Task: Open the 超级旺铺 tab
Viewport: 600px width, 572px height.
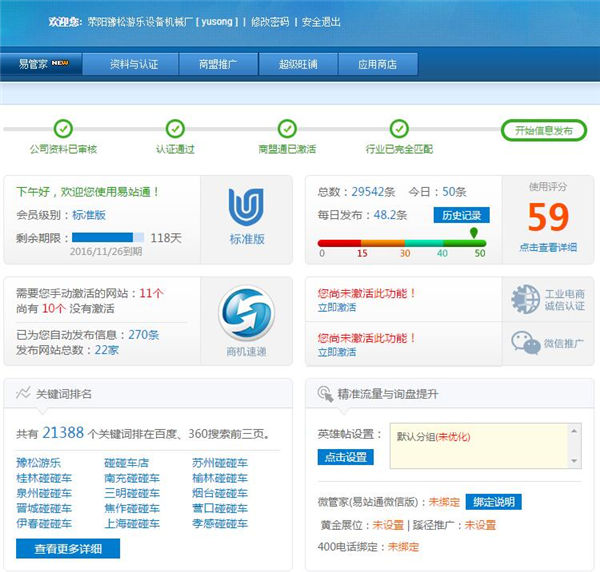Action: pos(288,64)
